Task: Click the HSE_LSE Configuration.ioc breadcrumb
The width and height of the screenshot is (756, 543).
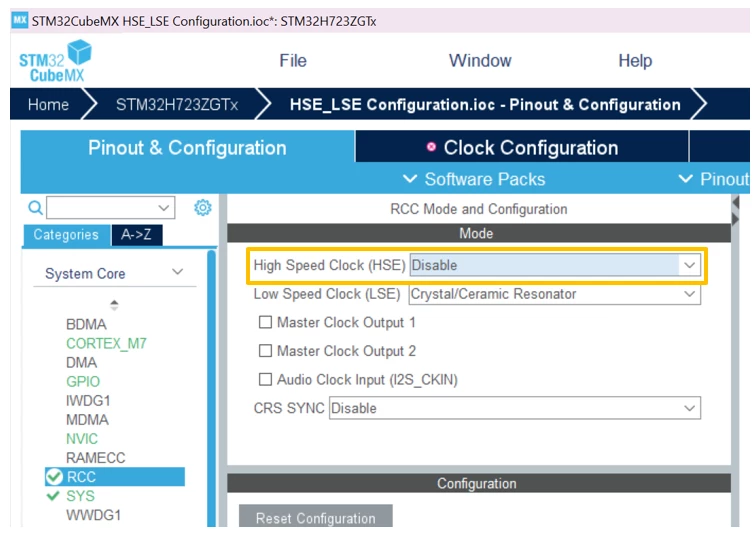Action: 485,104
